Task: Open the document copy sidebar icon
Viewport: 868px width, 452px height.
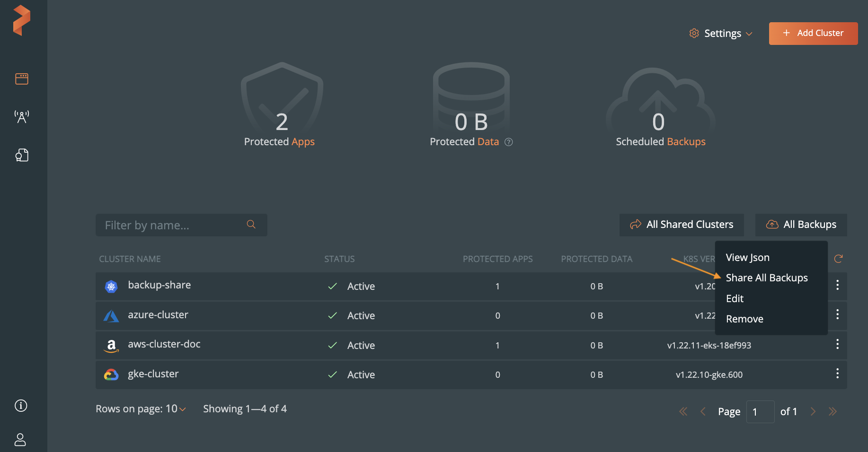Action: pyautogui.click(x=22, y=155)
